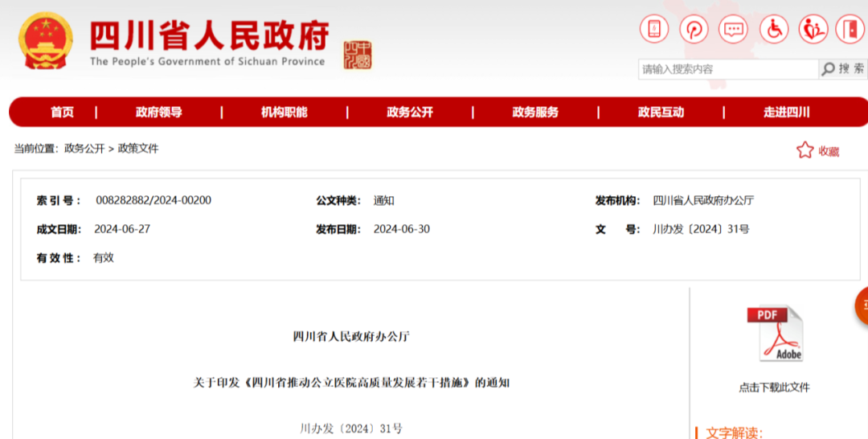
Task: Click the 点击下载此文件 download link
Action: tap(774, 388)
